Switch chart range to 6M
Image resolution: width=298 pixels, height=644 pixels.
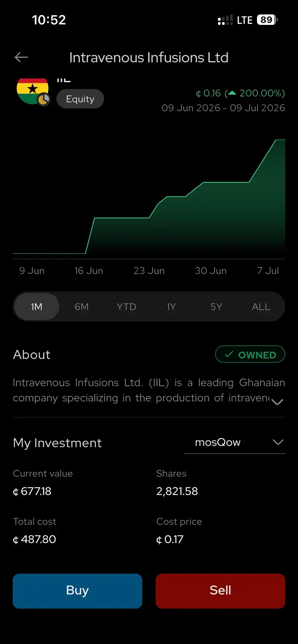point(82,307)
